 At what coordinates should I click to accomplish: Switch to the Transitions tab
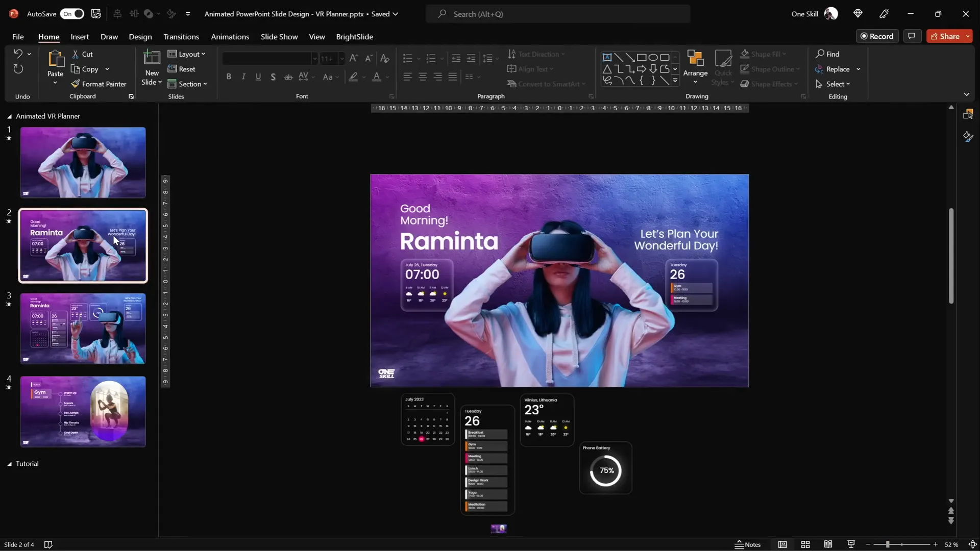(181, 37)
